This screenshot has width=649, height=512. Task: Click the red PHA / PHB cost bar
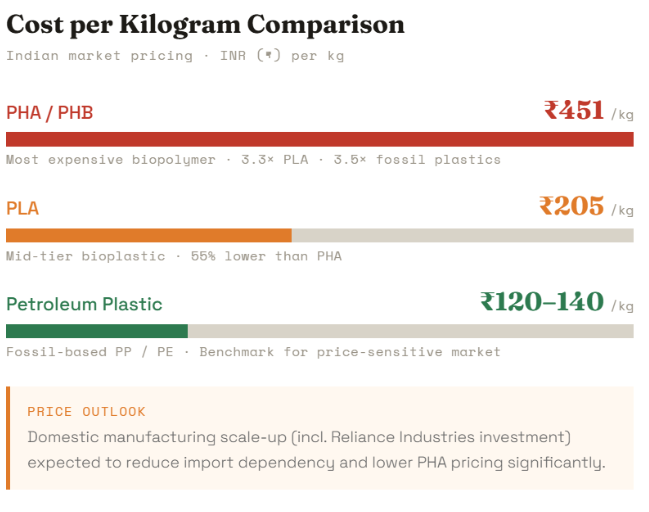[x=320, y=139]
